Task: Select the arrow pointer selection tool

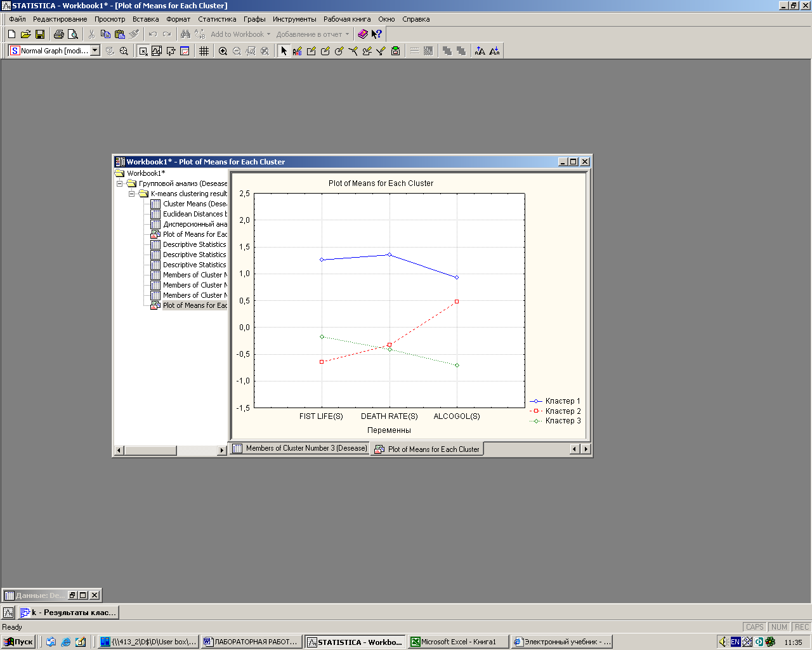Action: [x=284, y=51]
